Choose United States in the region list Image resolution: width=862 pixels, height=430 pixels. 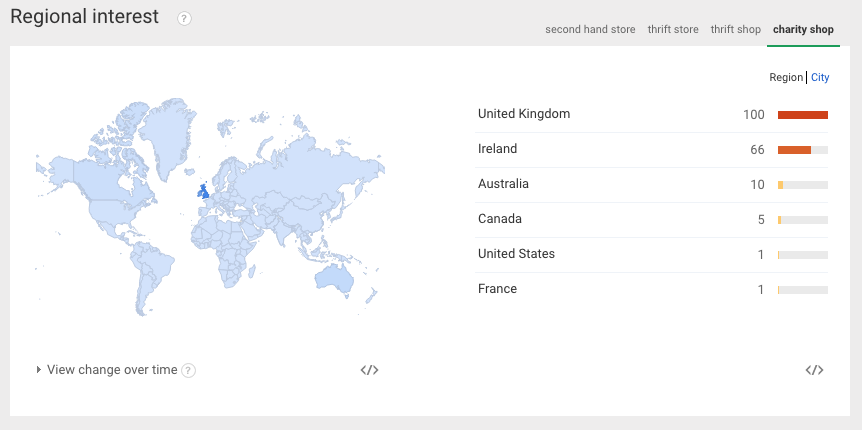click(516, 254)
